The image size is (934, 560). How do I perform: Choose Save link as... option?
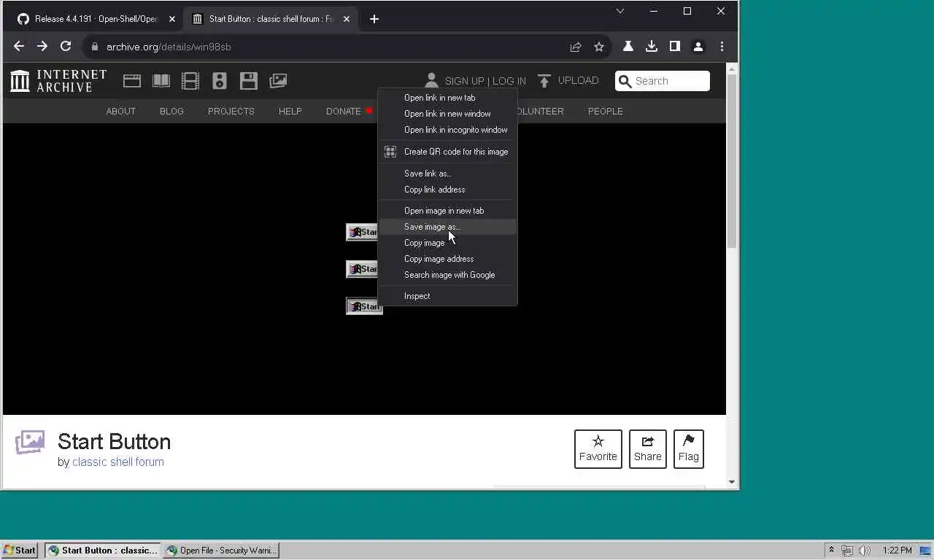tap(447, 174)
